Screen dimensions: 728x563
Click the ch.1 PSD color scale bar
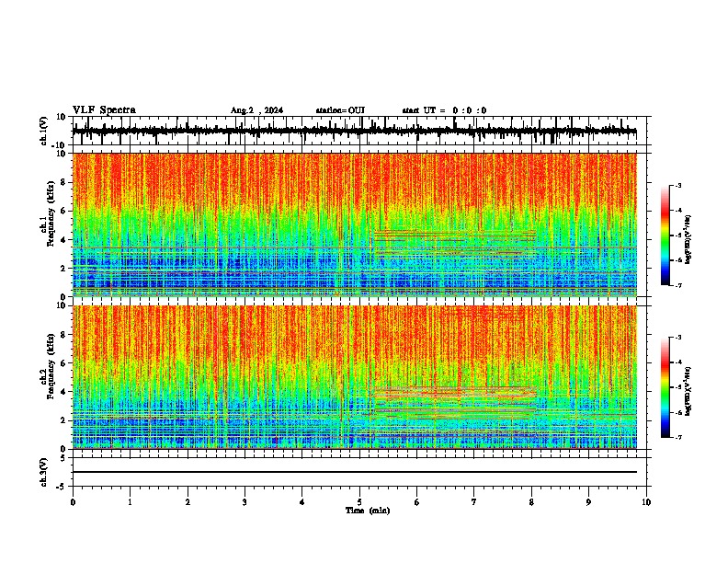coord(665,236)
